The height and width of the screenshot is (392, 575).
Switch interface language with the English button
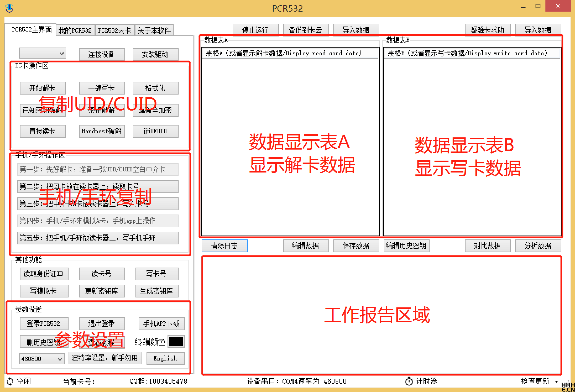click(x=165, y=358)
